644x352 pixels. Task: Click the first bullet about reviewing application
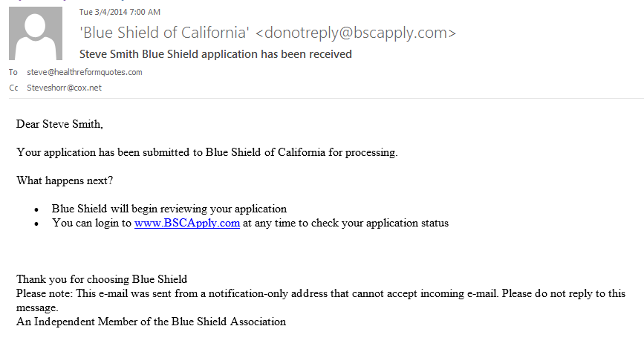[x=169, y=209]
